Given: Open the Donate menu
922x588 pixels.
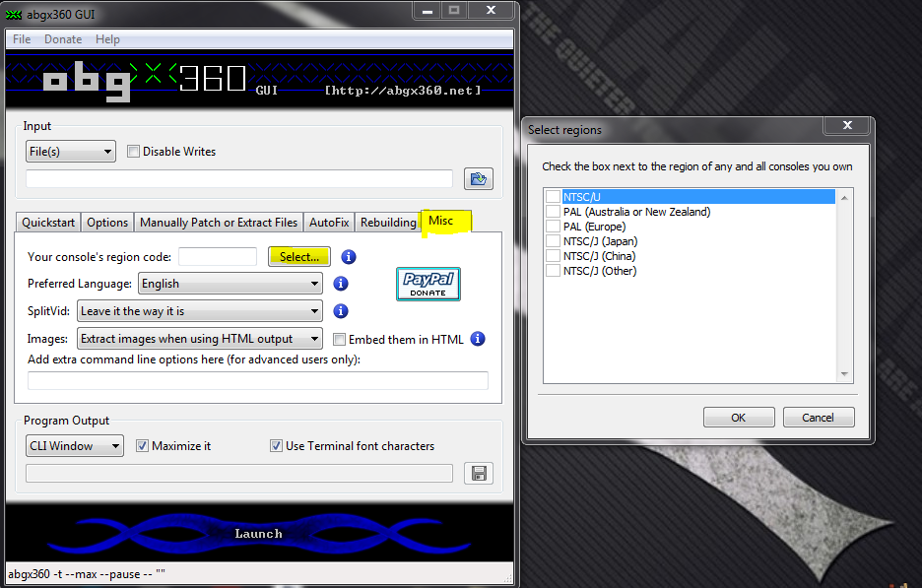Looking at the screenshot, I should pos(62,39).
